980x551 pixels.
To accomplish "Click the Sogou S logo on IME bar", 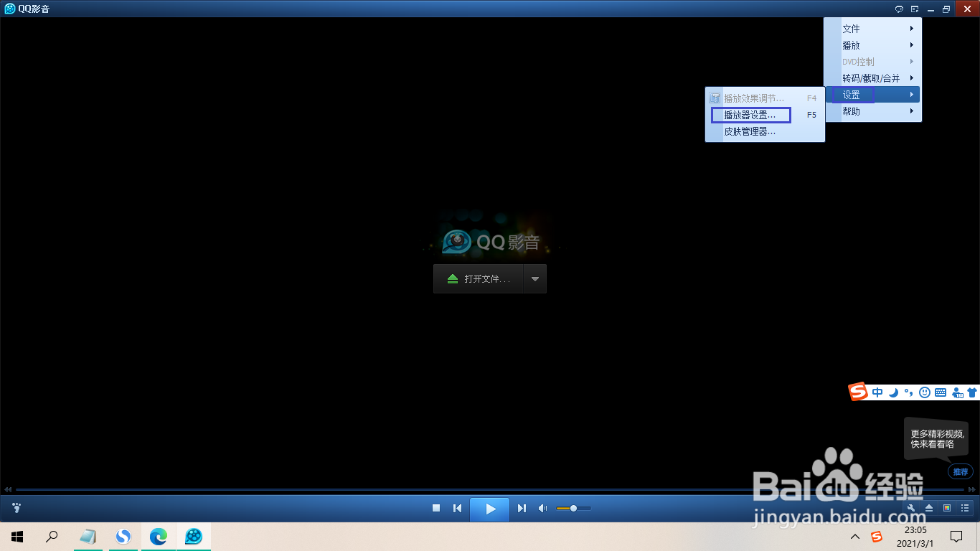I will [859, 392].
